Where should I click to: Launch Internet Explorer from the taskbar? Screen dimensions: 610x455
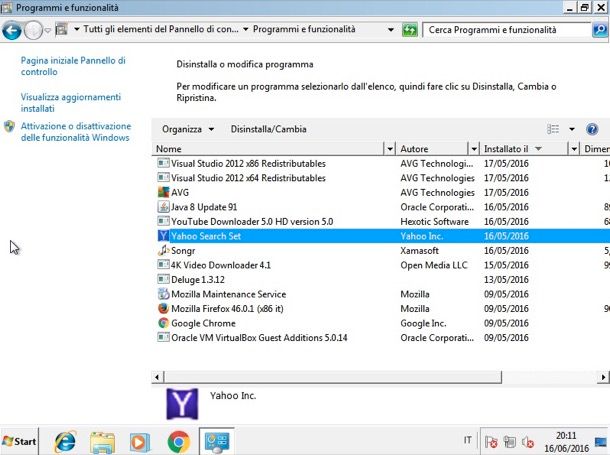tap(65, 442)
